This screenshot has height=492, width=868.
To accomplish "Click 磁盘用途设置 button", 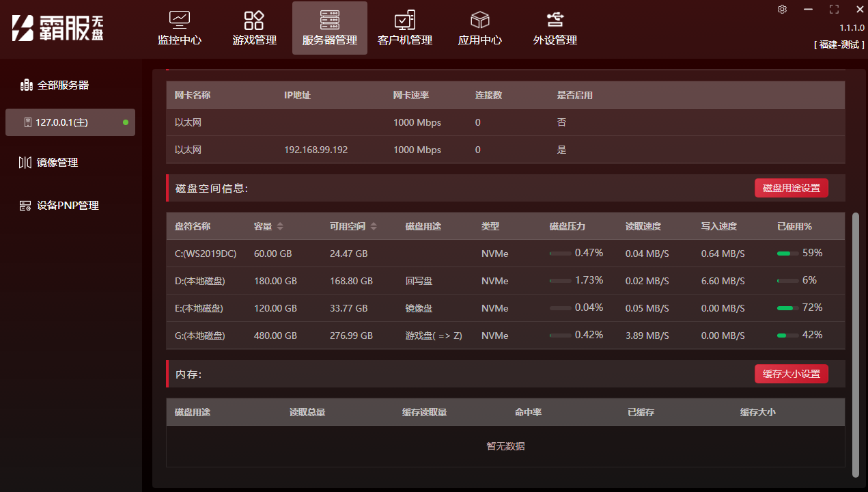I will pyautogui.click(x=792, y=188).
